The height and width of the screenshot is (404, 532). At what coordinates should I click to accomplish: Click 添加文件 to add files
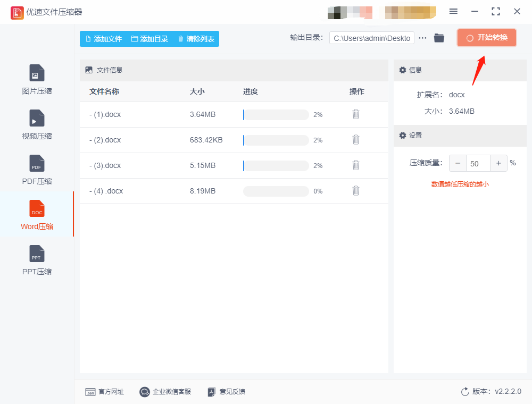pos(104,38)
